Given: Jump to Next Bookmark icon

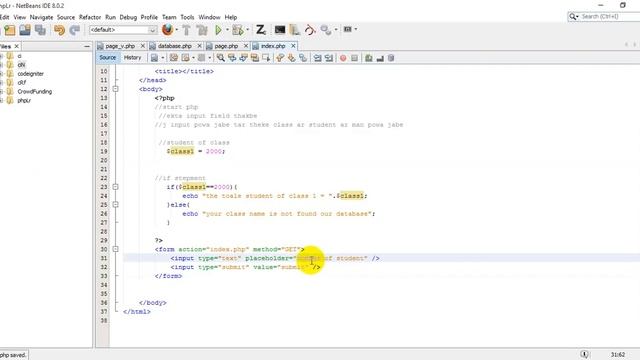Looking at the screenshot, I should tap(291, 58).
